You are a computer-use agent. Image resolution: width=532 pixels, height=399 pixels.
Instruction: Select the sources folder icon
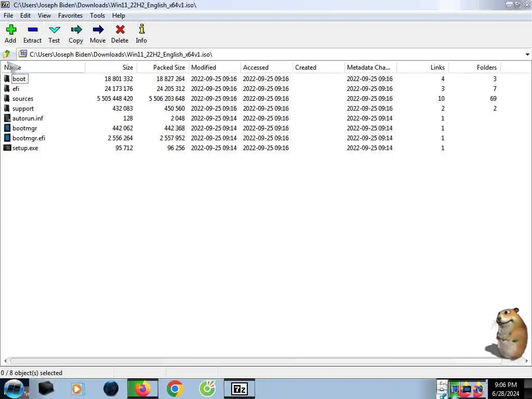[7, 98]
